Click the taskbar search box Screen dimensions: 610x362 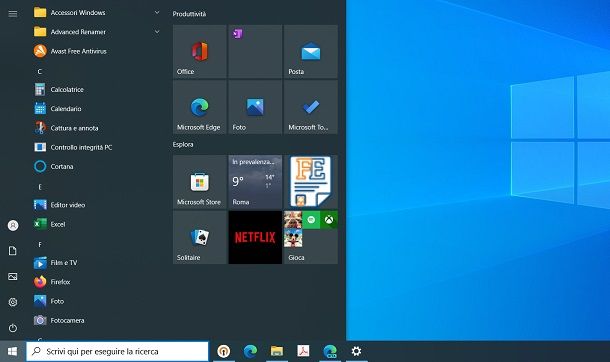pos(117,352)
